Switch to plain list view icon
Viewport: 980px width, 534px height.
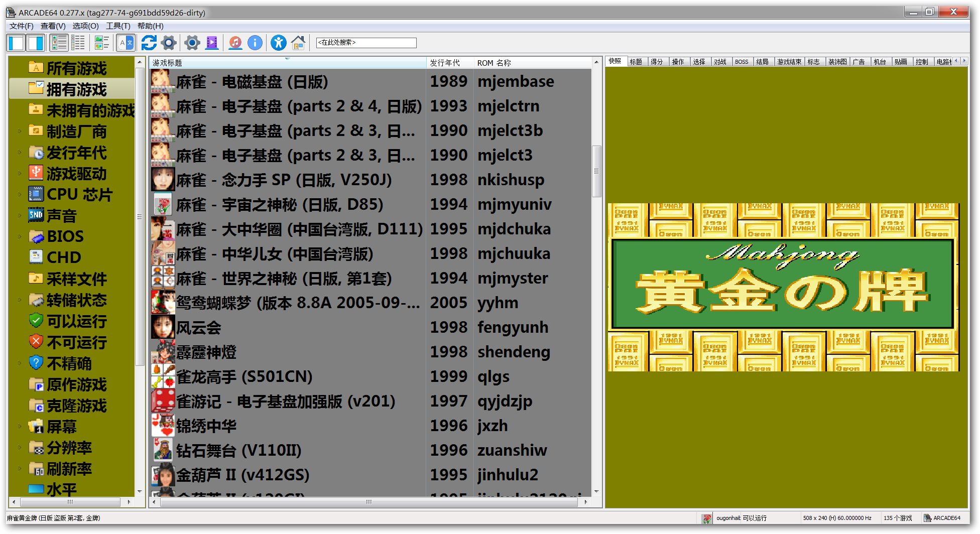(x=78, y=43)
